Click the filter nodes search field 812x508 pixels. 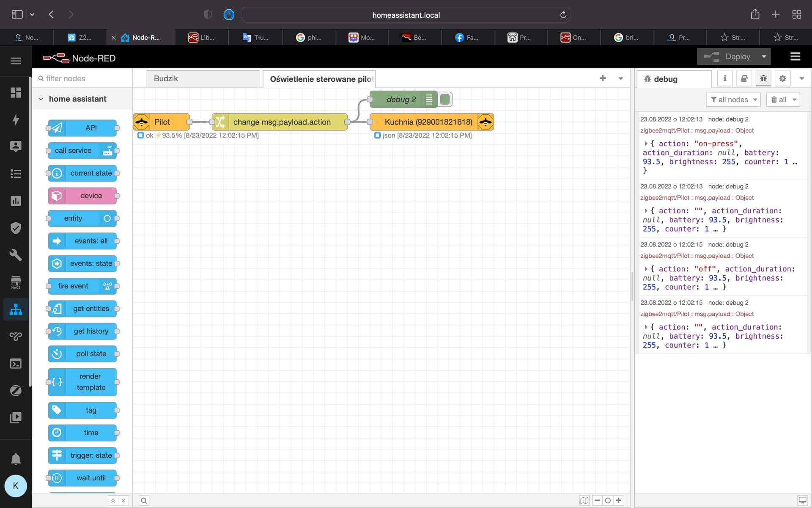[x=82, y=78]
